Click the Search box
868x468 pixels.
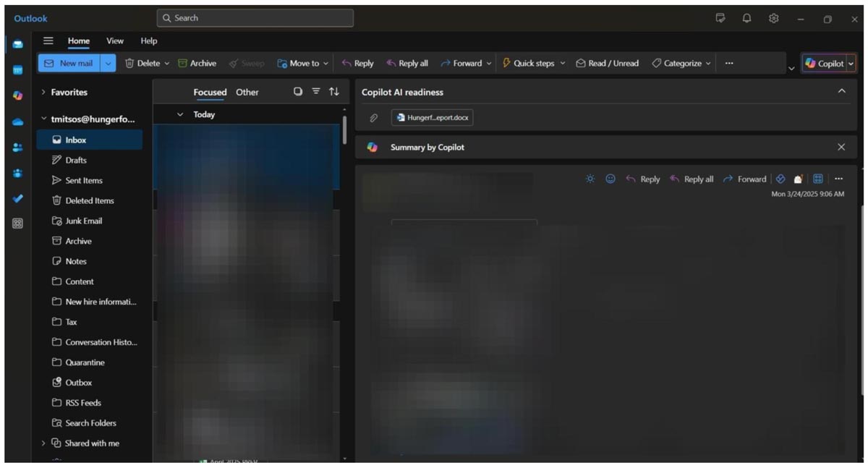[255, 18]
